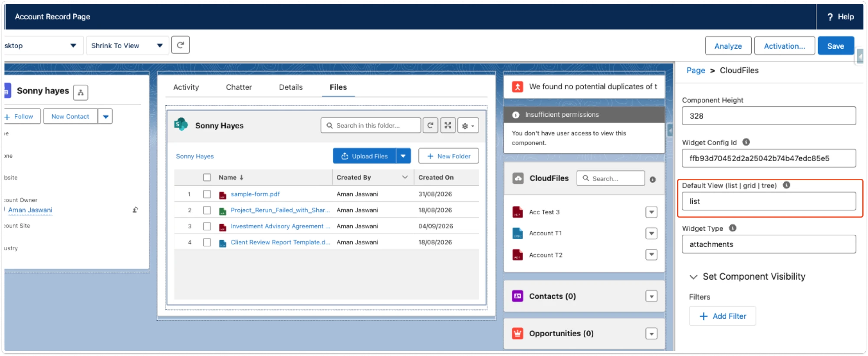Check the box for Investment Advisory Agreement
The image size is (868, 356).
[x=207, y=226]
